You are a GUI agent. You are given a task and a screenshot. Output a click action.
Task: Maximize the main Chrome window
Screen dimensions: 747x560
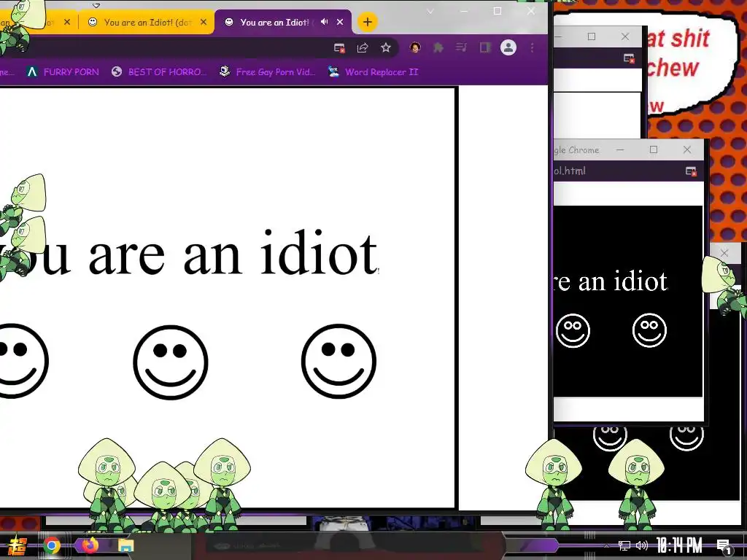pyautogui.click(x=498, y=11)
